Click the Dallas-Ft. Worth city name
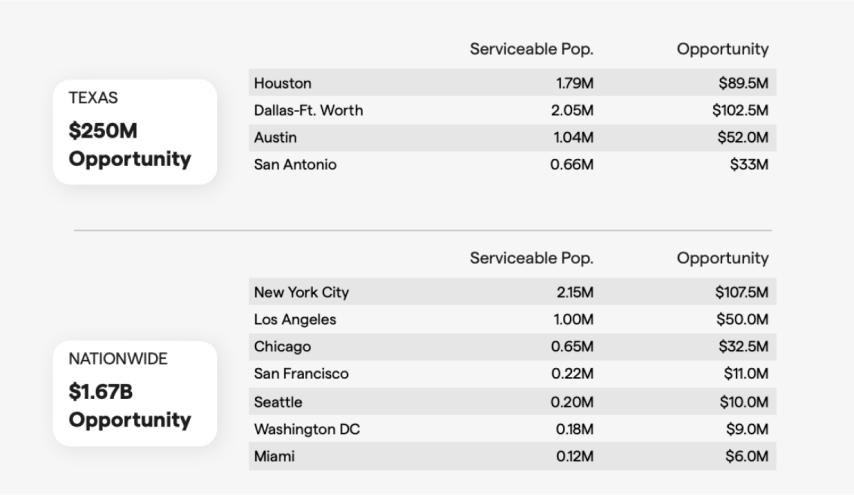This screenshot has height=495, width=854. pyautogui.click(x=308, y=110)
